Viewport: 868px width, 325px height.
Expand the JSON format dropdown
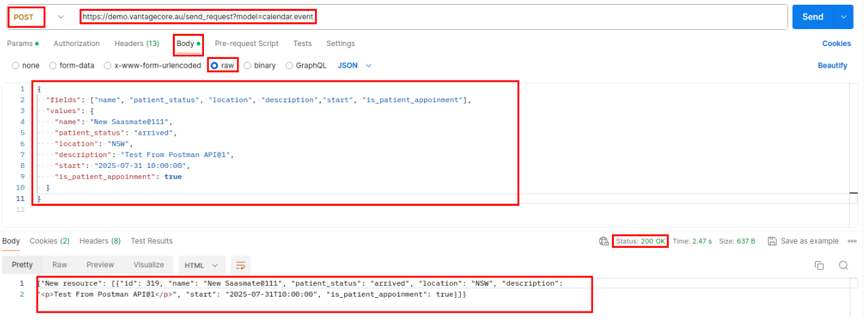(369, 66)
